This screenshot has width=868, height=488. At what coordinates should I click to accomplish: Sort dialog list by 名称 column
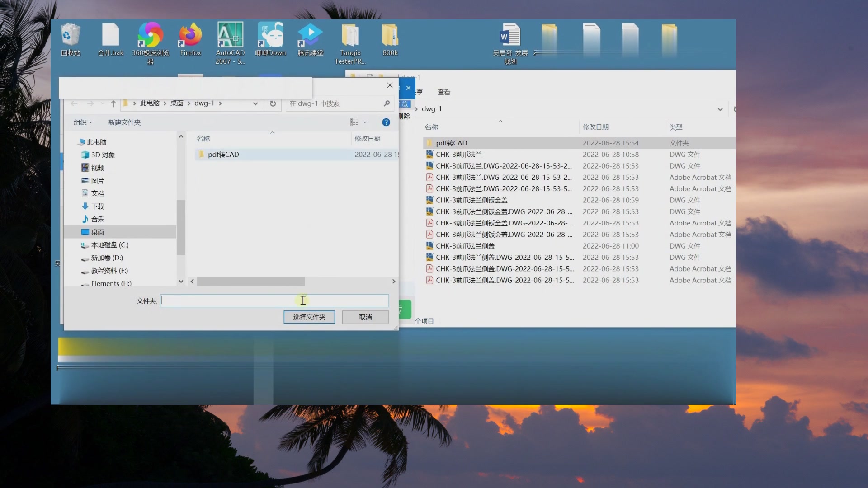coord(203,139)
